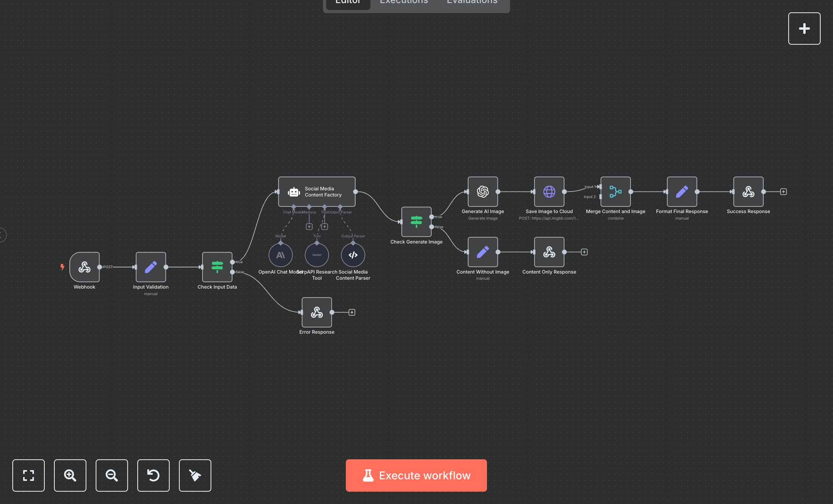Screen dimensions: 833x504
Task: Open the Error Response node
Action: (x=316, y=312)
